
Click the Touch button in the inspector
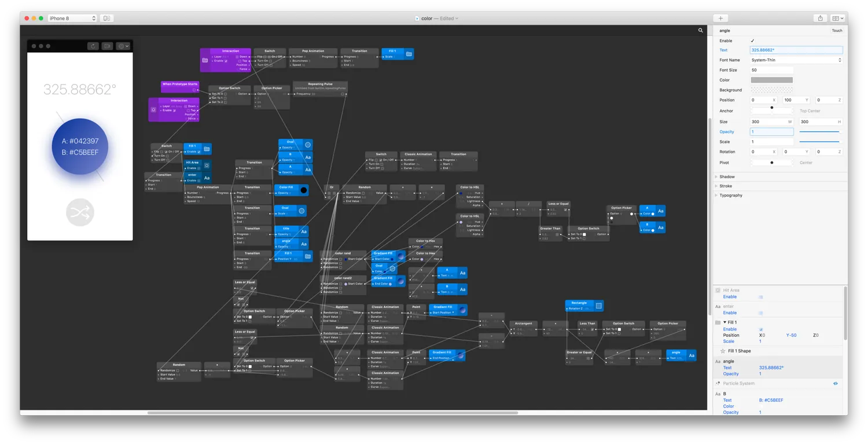(837, 31)
